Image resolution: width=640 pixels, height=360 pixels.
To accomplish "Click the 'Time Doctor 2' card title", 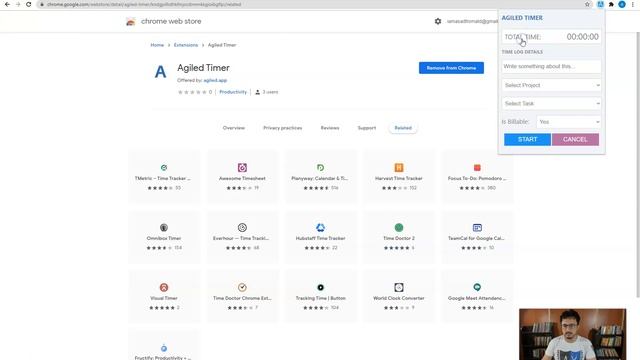I will click(x=399, y=238).
